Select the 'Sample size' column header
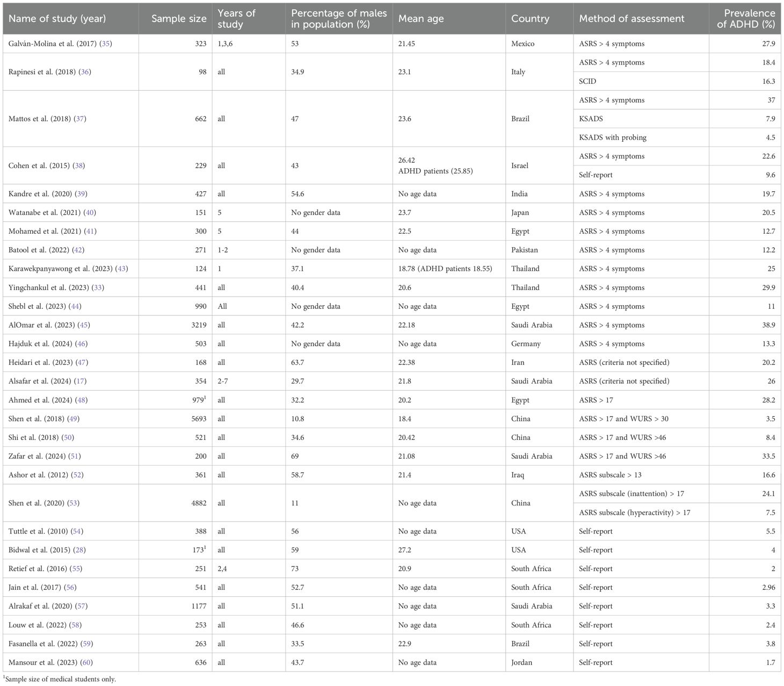Image resolution: width=784 pixels, height=686 pixels. click(178, 19)
